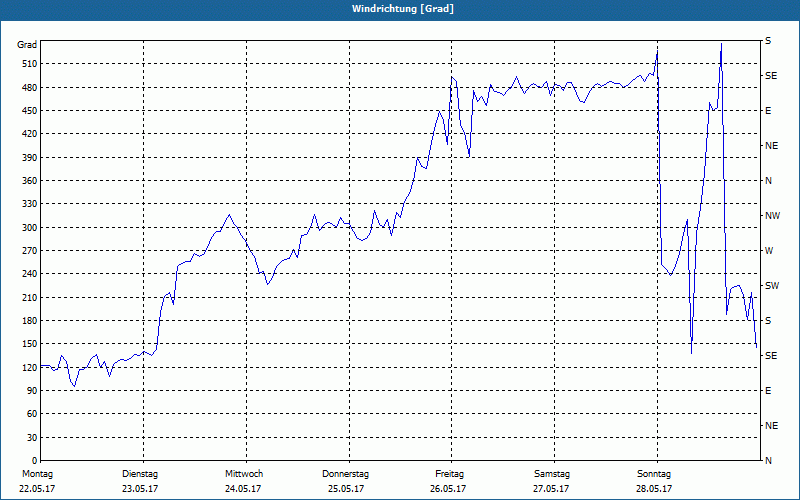Select the date 27.05.17
This screenshot has height=500, width=800.
click(551, 489)
